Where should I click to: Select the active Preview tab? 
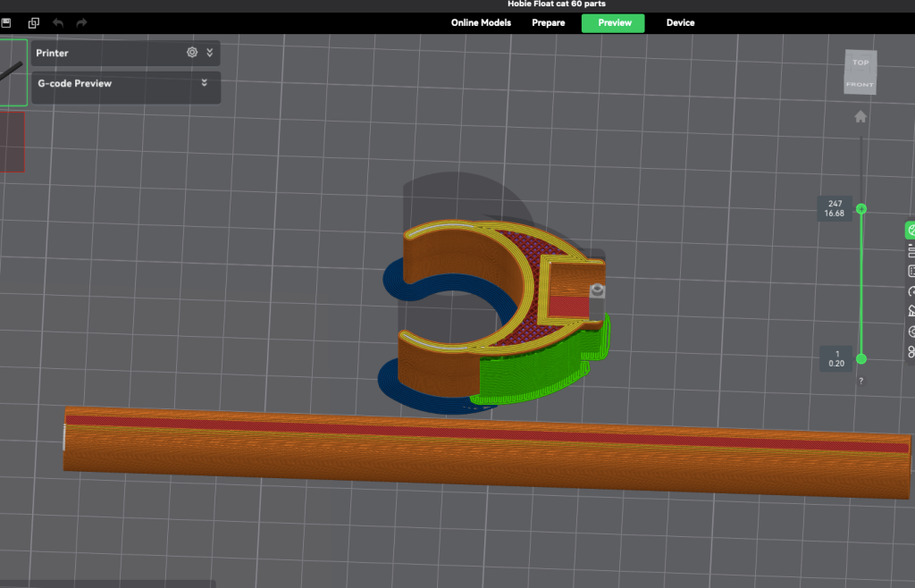point(613,22)
